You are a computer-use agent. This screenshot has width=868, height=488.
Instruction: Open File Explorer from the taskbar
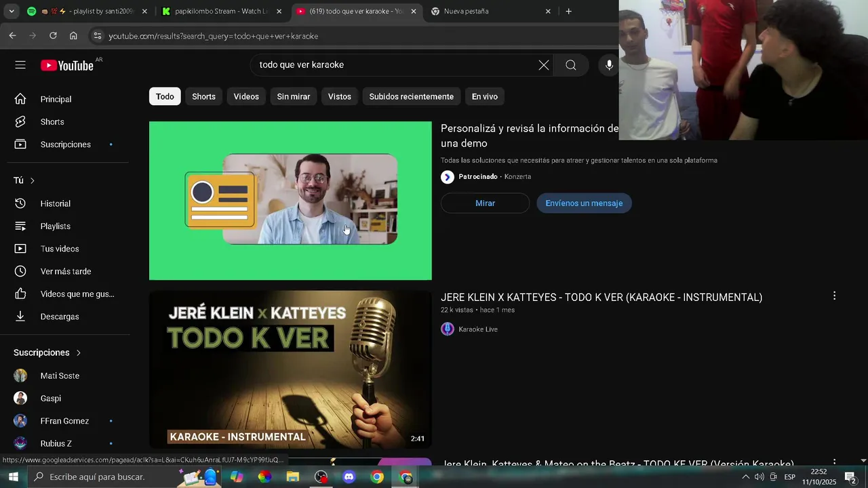[292, 477]
